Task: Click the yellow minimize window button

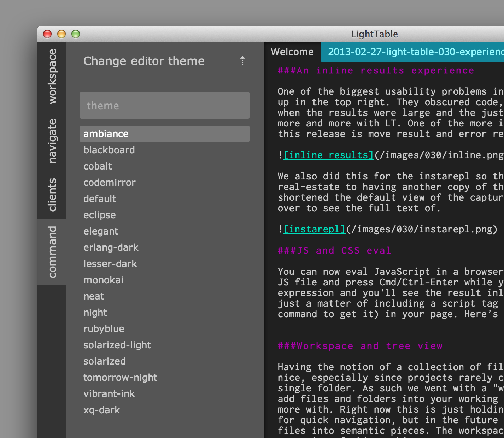Action: click(61, 34)
